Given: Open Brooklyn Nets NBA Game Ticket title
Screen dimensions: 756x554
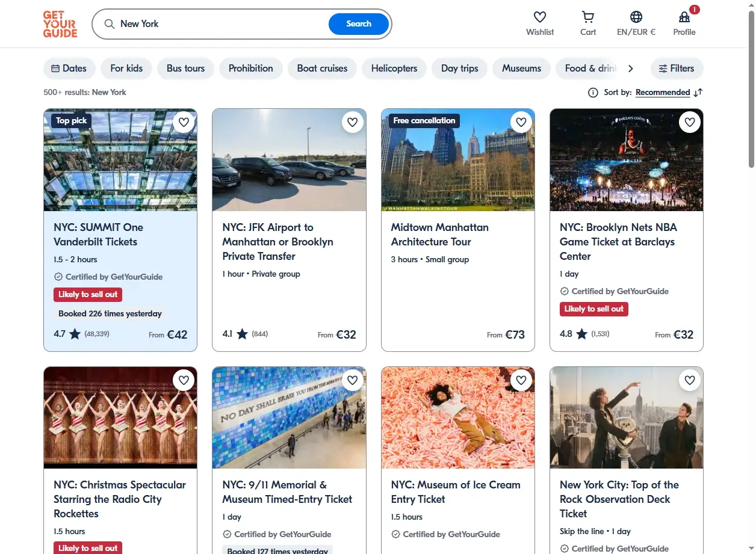Looking at the screenshot, I should (x=618, y=242).
